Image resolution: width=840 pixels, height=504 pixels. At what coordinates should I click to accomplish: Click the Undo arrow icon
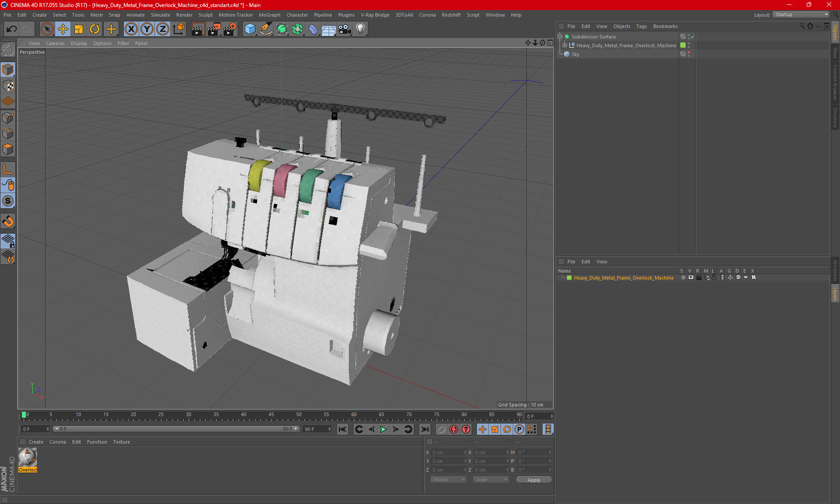point(11,29)
